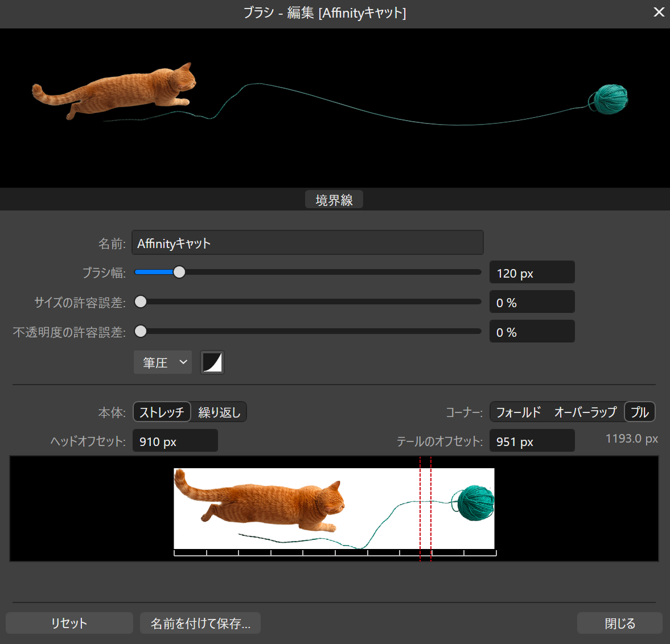Click the pressure profile curve thumbnail

point(212,362)
